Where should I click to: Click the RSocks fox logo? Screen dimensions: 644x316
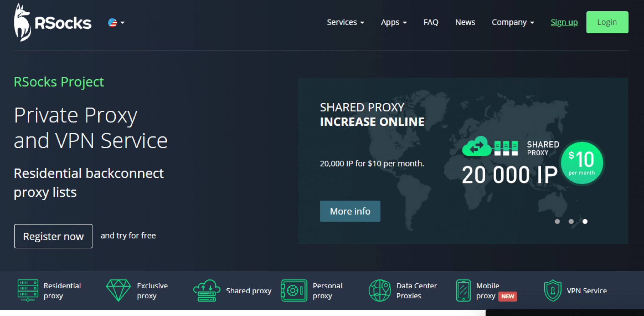53,22
